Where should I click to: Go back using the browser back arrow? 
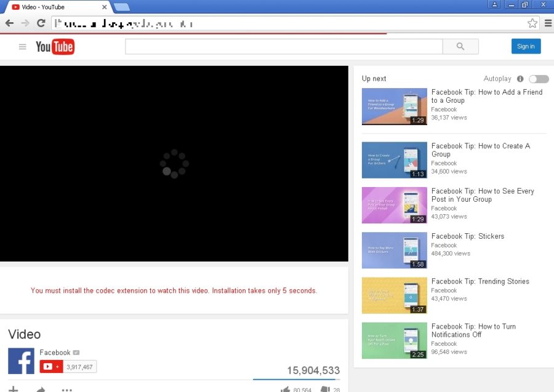9,23
